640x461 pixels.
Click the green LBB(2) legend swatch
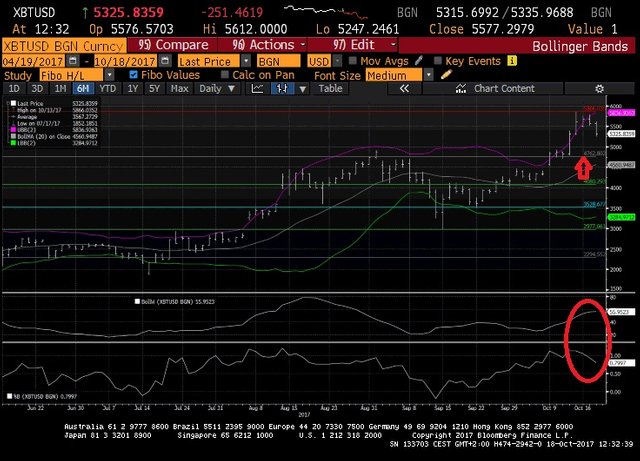pyautogui.click(x=13, y=143)
